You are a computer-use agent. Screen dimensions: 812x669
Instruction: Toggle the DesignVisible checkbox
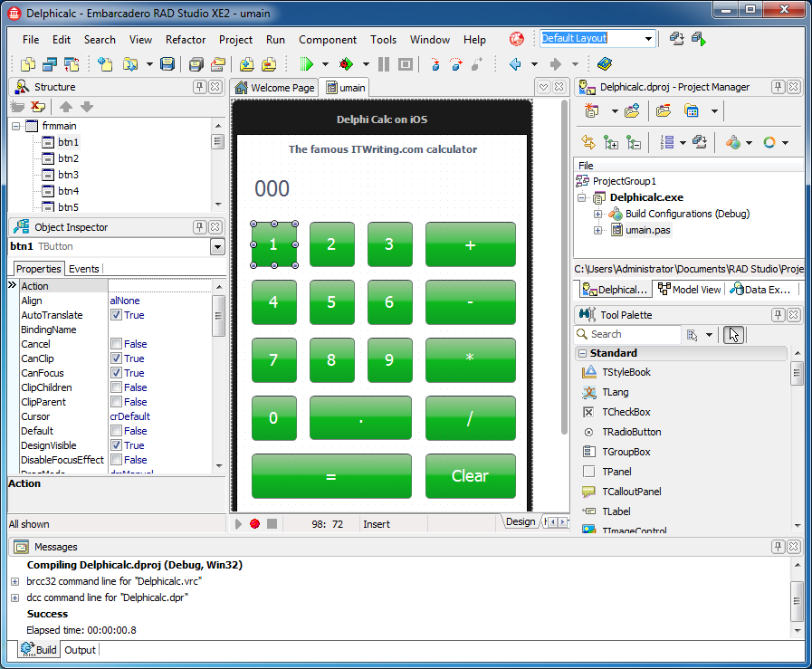click(x=117, y=445)
